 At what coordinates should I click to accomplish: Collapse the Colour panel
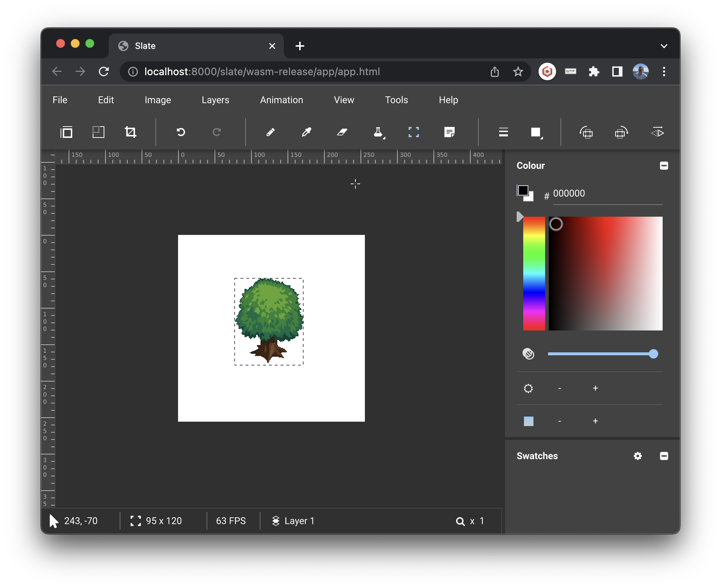[664, 166]
